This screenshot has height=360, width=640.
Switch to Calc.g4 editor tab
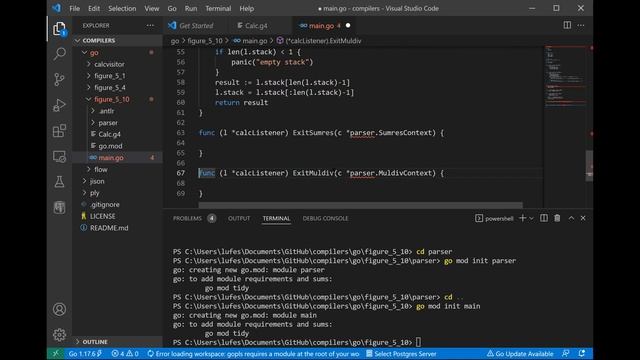(256, 25)
